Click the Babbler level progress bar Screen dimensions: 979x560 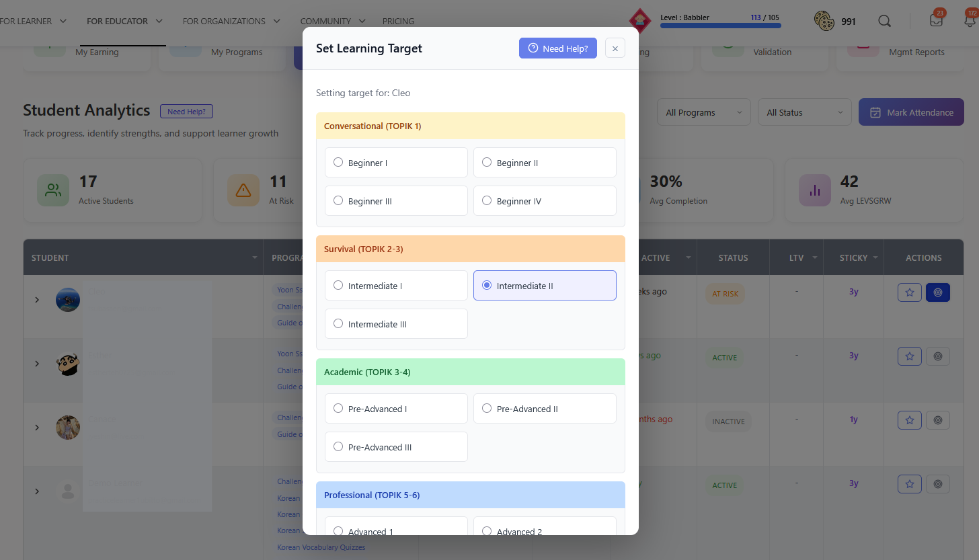[x=720, y=26]
